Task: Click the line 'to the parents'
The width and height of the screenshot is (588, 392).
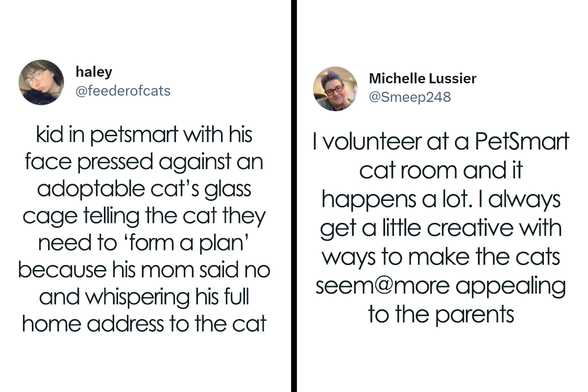Action: 441,315
